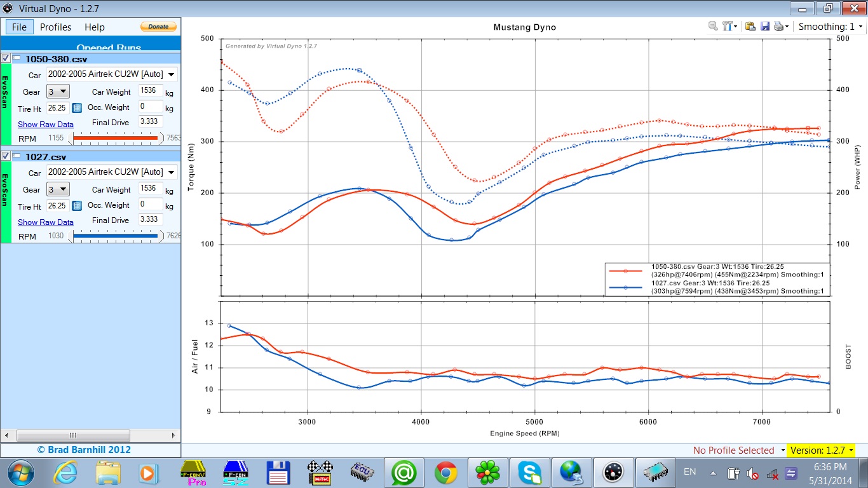
Task: Open the File menu
Action: [20, 27]
